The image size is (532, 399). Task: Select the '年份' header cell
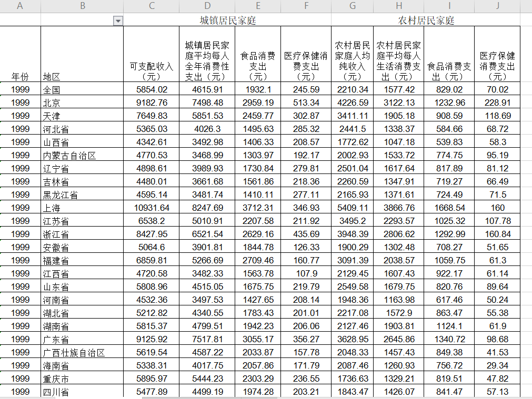coord(21,54)
